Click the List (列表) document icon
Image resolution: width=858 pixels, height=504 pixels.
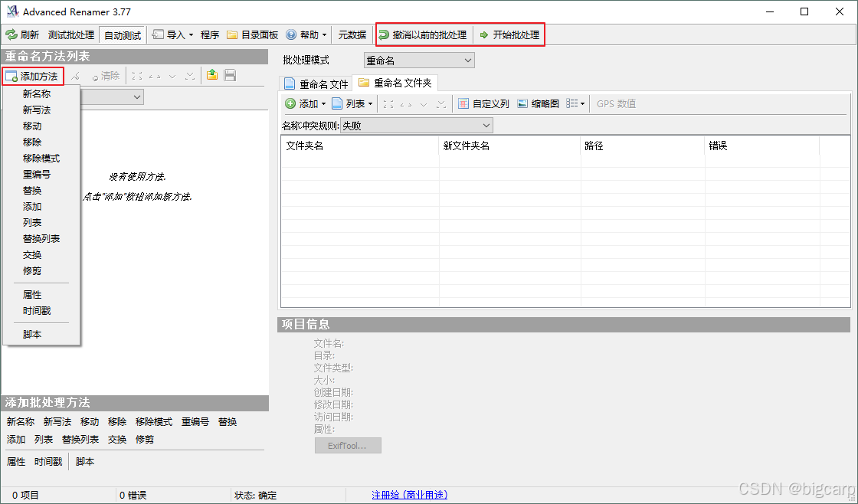click(x=337, y=103)
